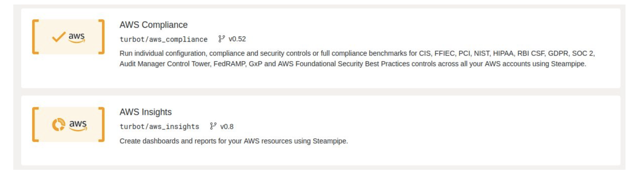Click right orange bracket of the Compliance logo
Image resolution: width=644 pixels, height=175 pixels.
(102, 37)
